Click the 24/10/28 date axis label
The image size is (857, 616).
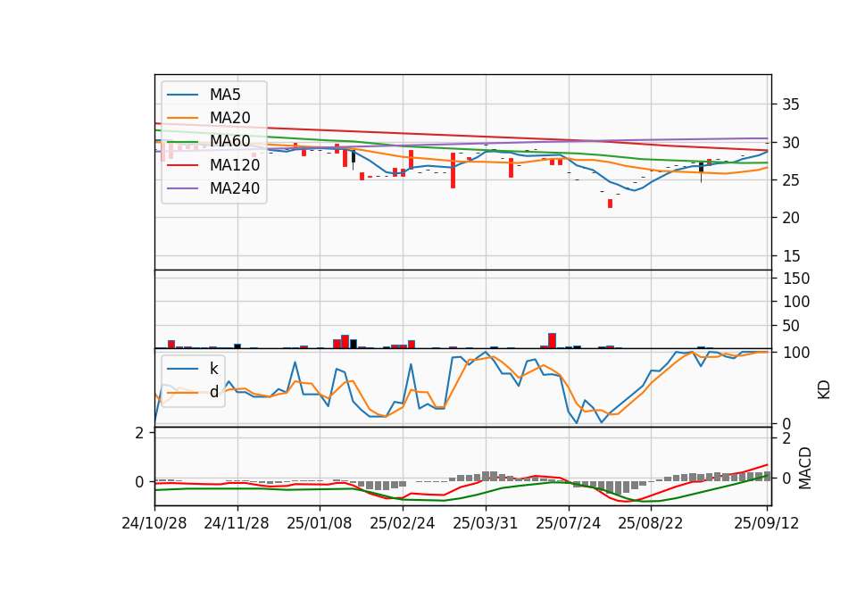point(154,523)
